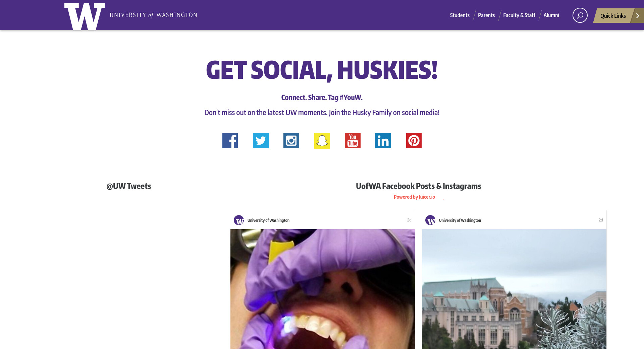Open the yellow Snapchat ghost icon
644x349 pixels.
pyautogui.click(x=322, y=141)
